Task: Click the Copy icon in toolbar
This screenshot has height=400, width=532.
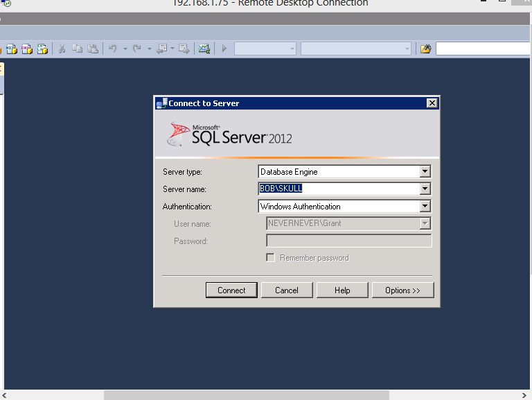Action: 78,49
